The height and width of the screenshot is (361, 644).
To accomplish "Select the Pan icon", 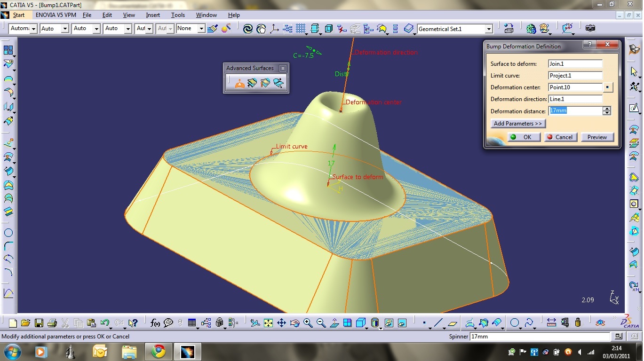I will pos(281,323).
